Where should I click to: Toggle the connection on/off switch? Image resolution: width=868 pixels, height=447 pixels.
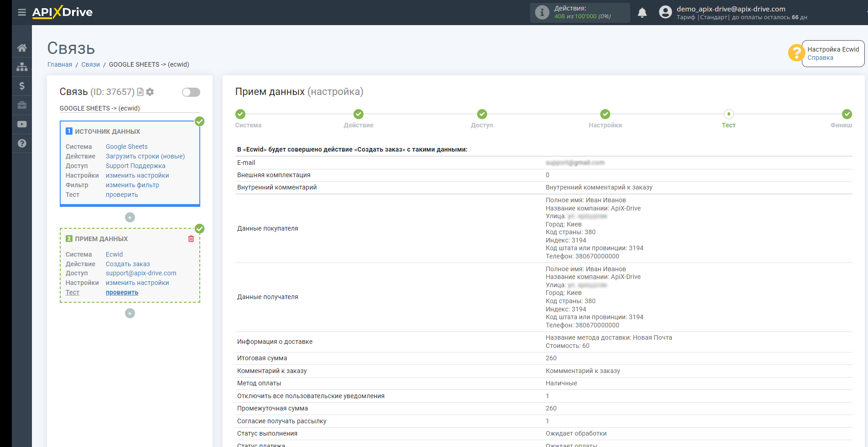tap(191, 92)
